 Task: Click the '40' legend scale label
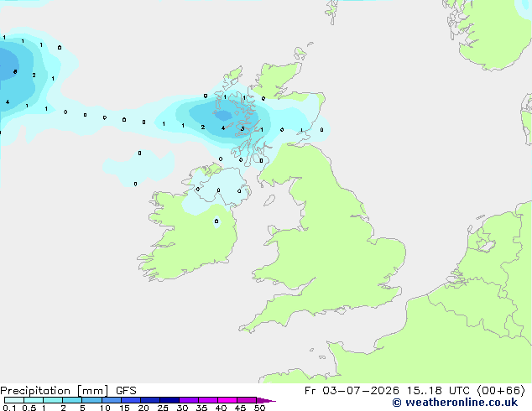click(221, 408)
